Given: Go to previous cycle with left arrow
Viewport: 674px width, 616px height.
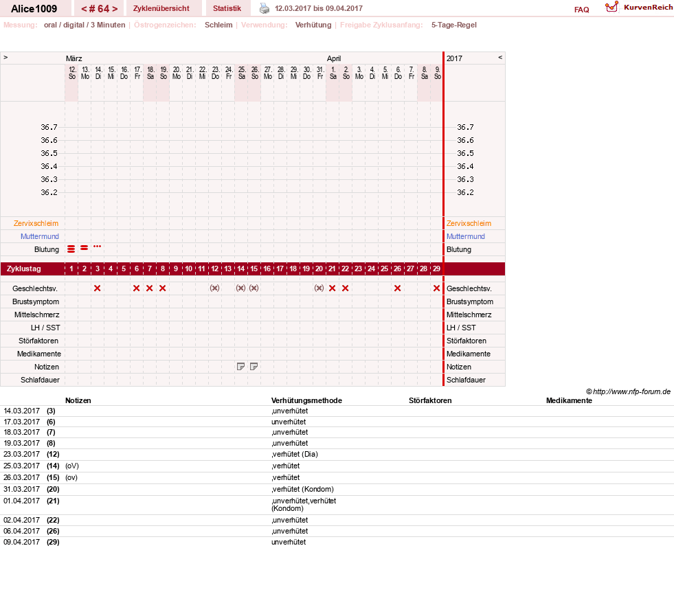Looking at the screenshot, I should click(84, 9).
